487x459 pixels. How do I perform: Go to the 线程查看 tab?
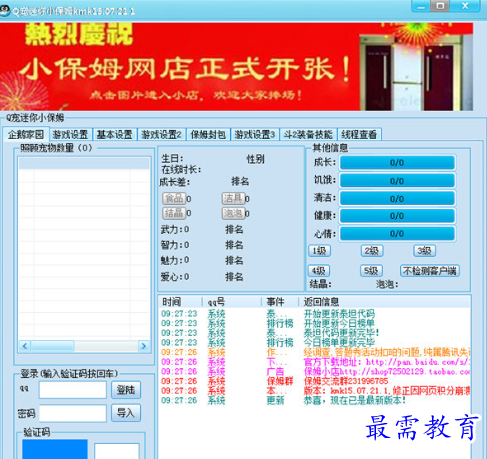[359, 135]
